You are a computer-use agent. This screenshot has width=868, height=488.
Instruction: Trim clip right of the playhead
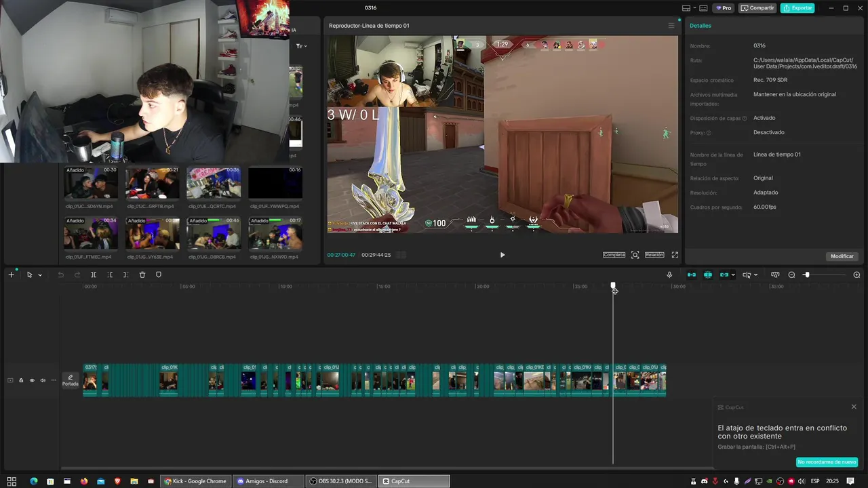(x=125, y=274)
